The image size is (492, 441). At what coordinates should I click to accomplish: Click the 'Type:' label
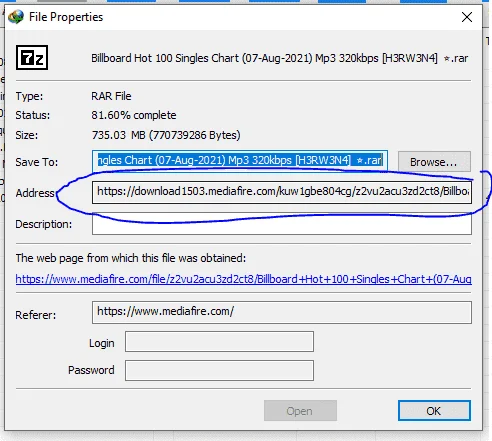pos(29,96)
